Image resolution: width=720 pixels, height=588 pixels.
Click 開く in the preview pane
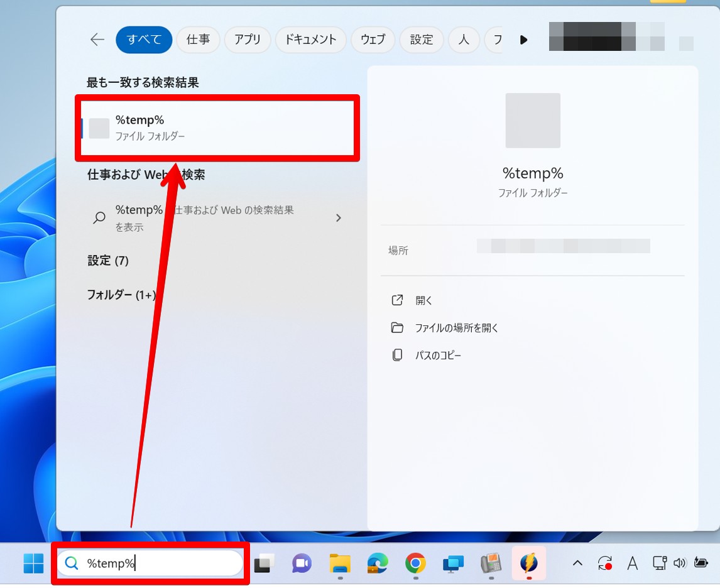pos(423,300)
